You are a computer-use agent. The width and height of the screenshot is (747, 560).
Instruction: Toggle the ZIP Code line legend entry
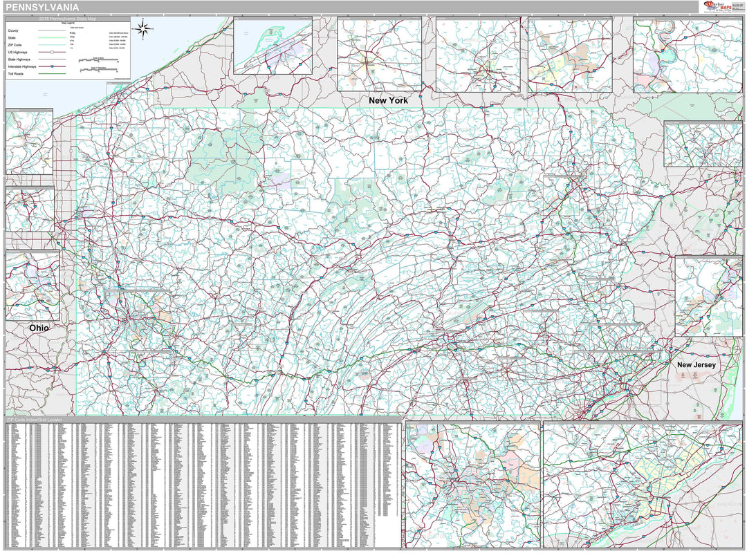tap(53, 45)
